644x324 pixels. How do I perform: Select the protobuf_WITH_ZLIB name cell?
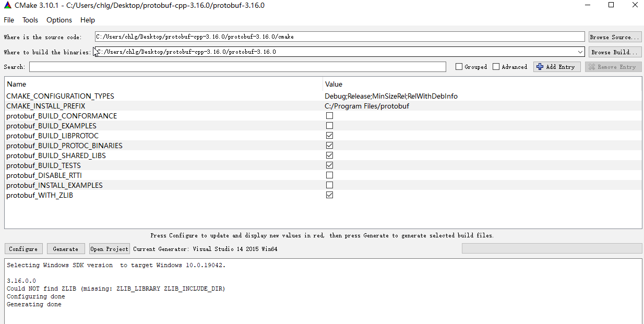40,195
